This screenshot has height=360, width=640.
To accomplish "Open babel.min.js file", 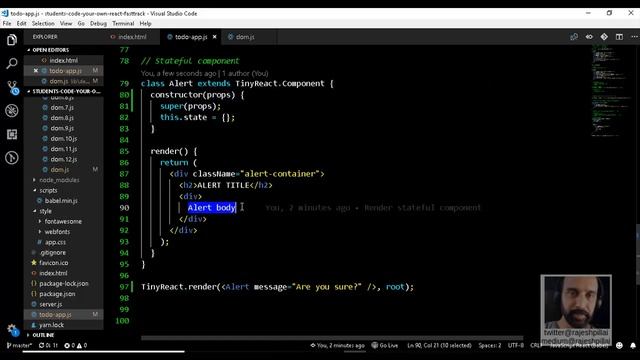I will 61,201.
